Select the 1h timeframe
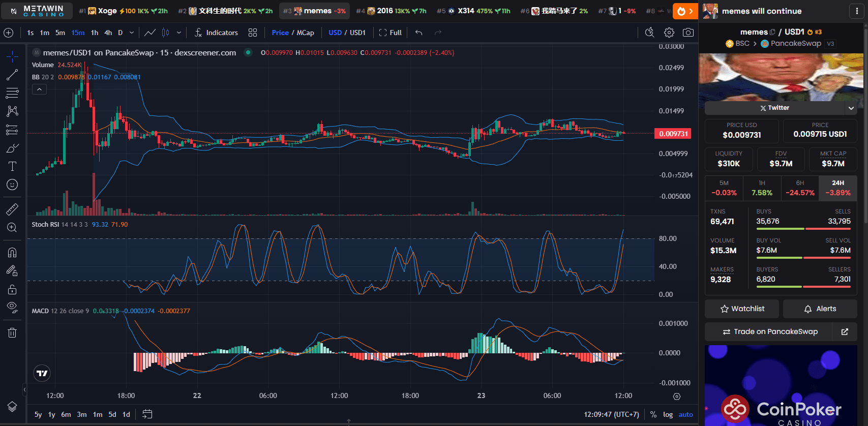 tap(95, 33)
